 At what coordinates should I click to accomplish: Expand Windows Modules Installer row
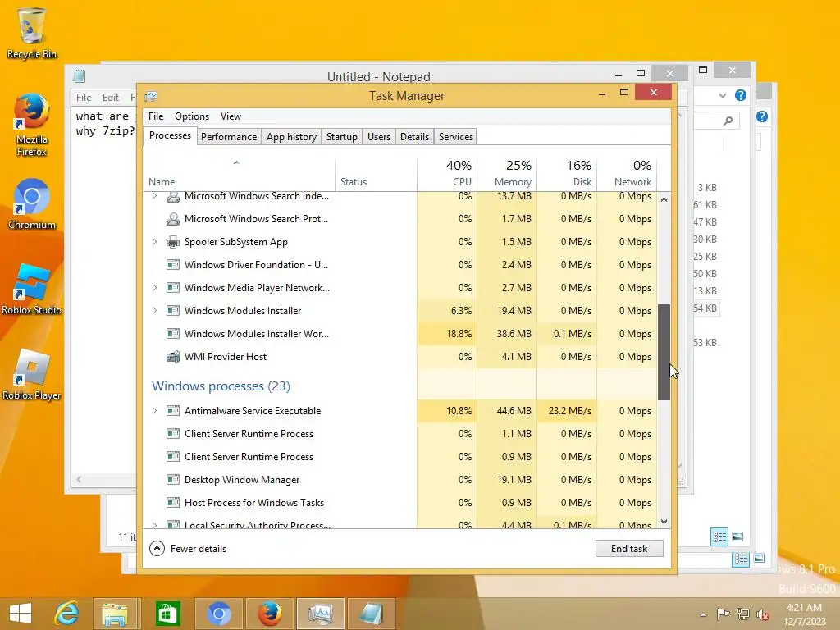point(154,311)
